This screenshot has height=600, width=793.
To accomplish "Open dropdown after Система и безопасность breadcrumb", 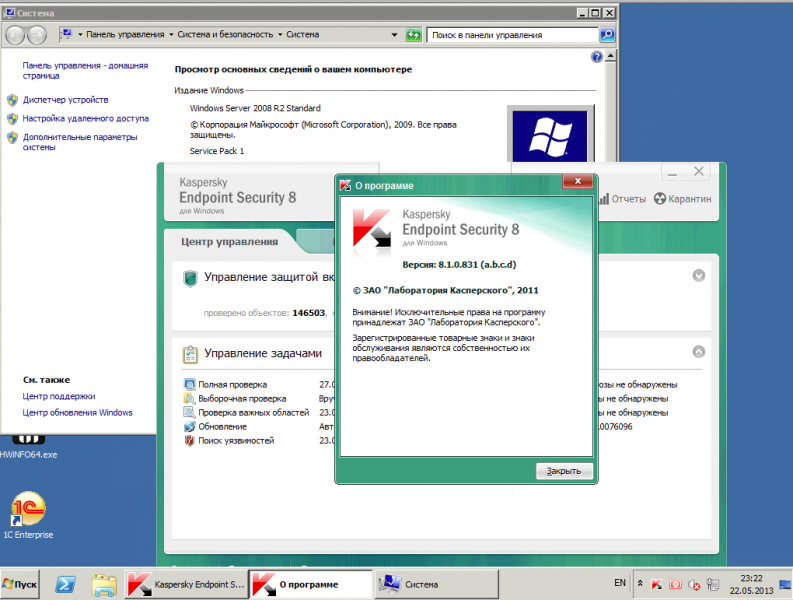I will click(280, 34).
